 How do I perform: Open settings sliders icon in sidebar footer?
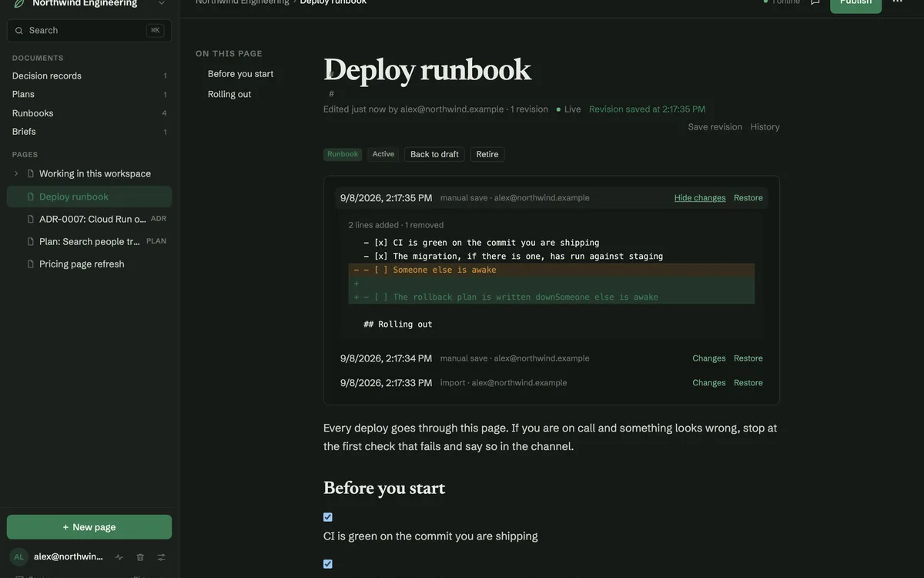(161, 557)
